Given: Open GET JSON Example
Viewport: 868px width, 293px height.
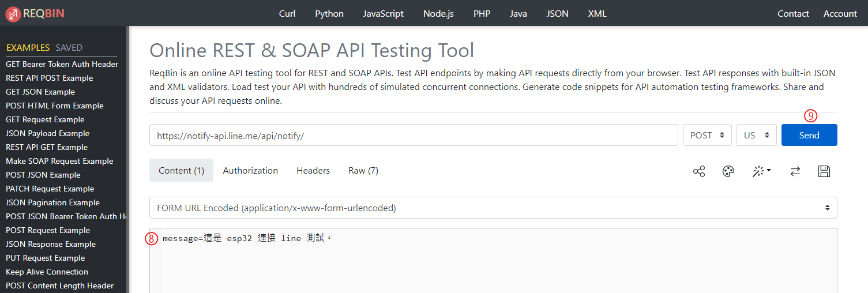Looking at the screenshot, I should tap(40, 92).
